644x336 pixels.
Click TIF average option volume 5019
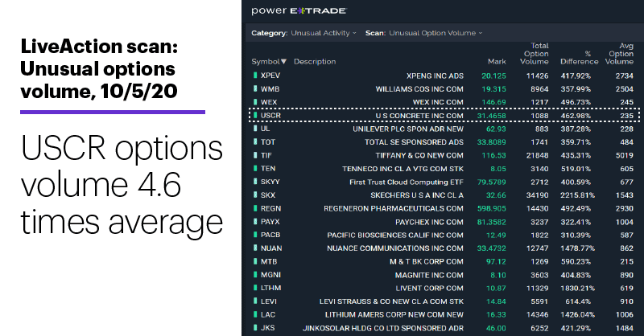(x=625, y=155)
